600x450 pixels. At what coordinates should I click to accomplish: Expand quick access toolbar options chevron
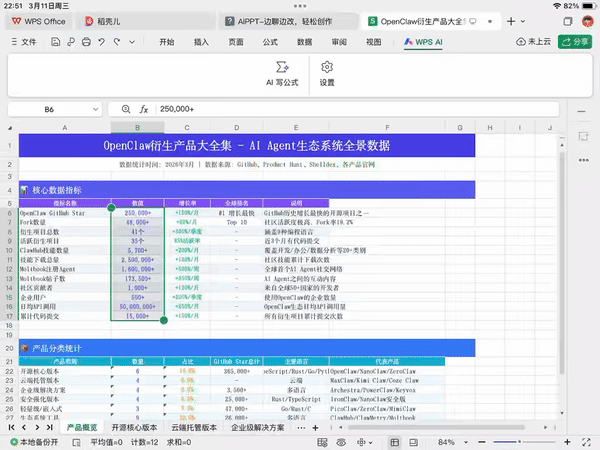pos(132,42)
